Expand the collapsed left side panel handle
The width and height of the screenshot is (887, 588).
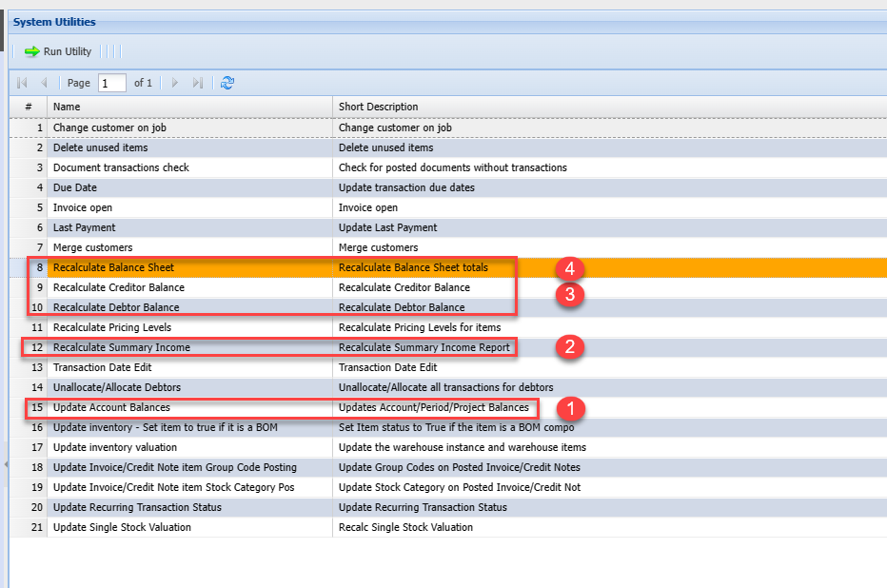click(5, 464)
